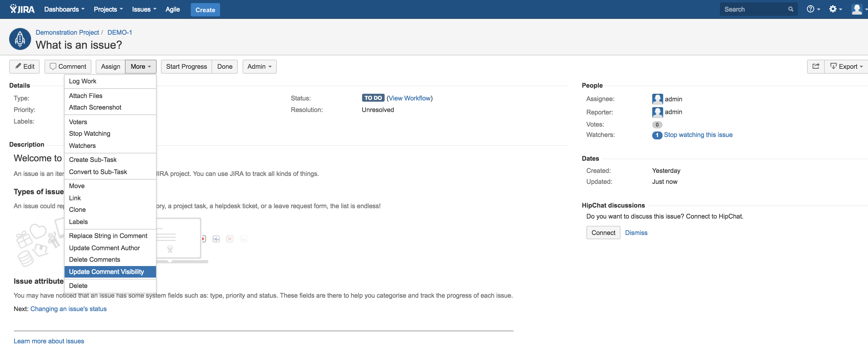This screenshot has height=361, width=868.
Task: Click the Assign button
Action: click(x=111, y=66)
